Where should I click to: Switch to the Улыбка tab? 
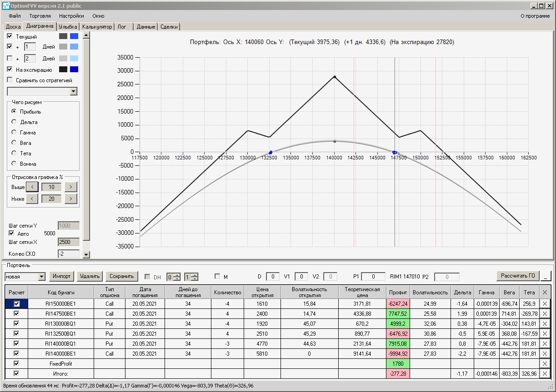point(68,27)
